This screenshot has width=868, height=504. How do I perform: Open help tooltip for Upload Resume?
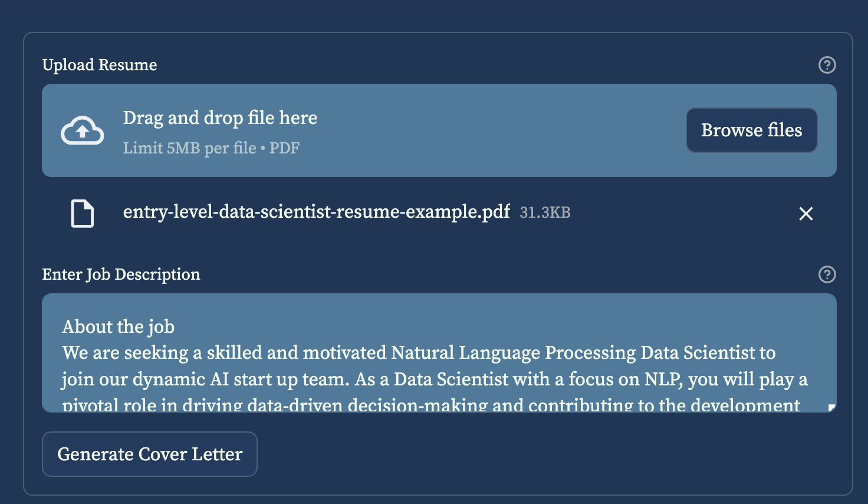click(827, 65)
